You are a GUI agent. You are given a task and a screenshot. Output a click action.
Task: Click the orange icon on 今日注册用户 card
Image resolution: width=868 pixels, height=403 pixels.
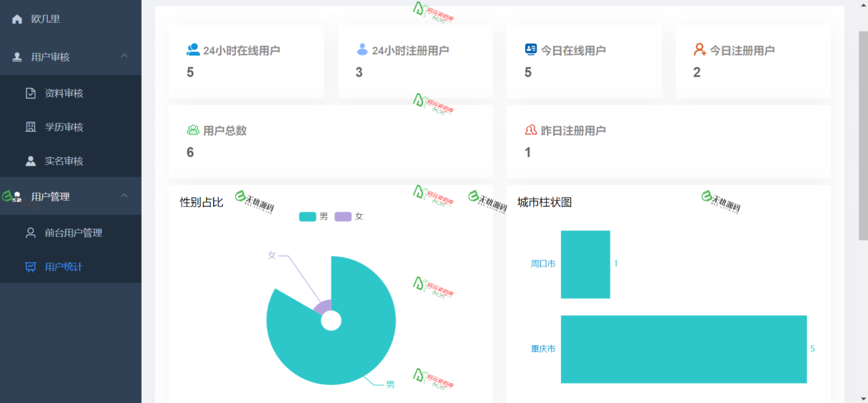coord(699,48)
